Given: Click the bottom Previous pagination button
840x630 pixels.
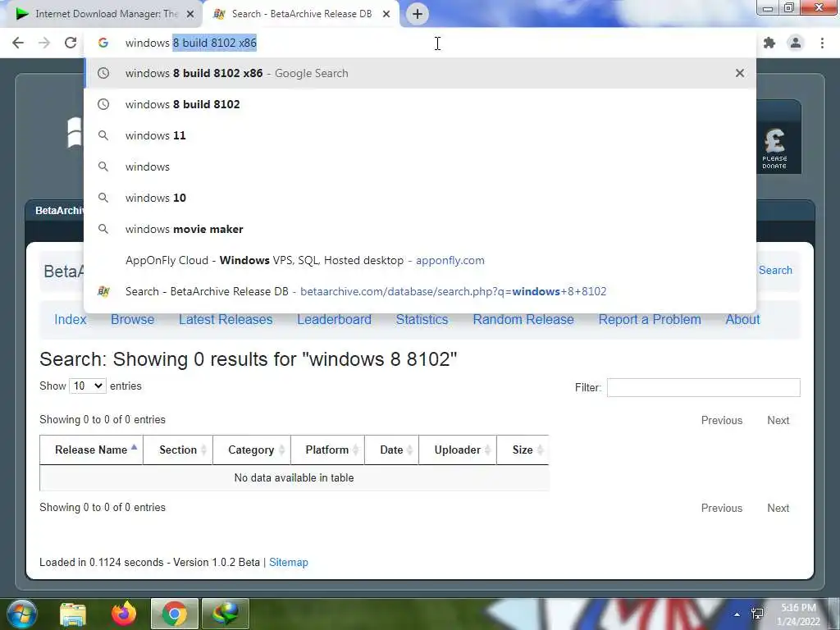Looking at the screenshot, I should (722, 508).
